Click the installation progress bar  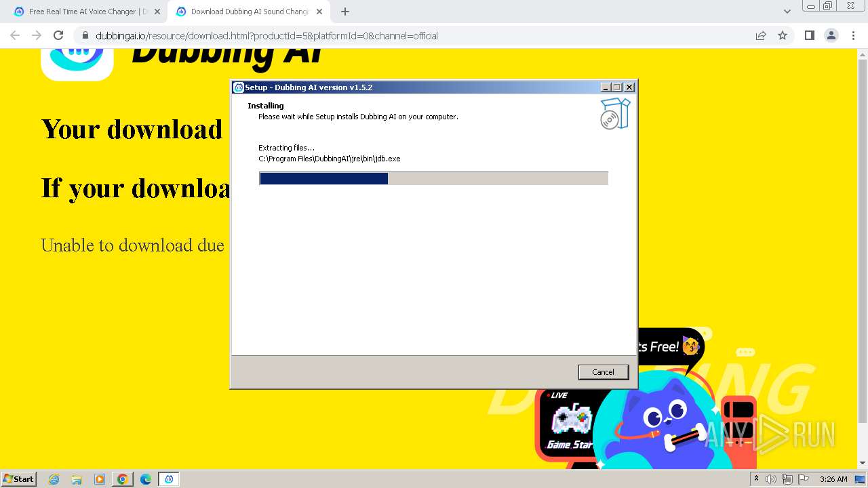click(x=433, y=178)
